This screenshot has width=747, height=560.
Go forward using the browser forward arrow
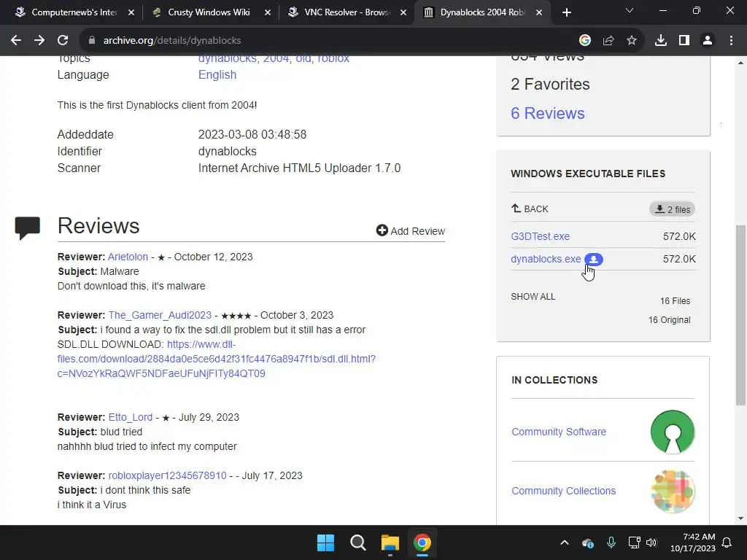pos(39,41)
